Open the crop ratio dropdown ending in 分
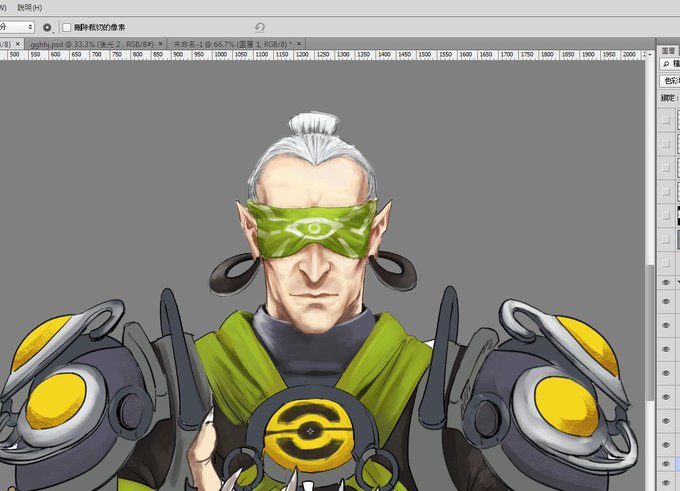The width and height of the screenshot is (680, 491). click(x=16, y=27)
